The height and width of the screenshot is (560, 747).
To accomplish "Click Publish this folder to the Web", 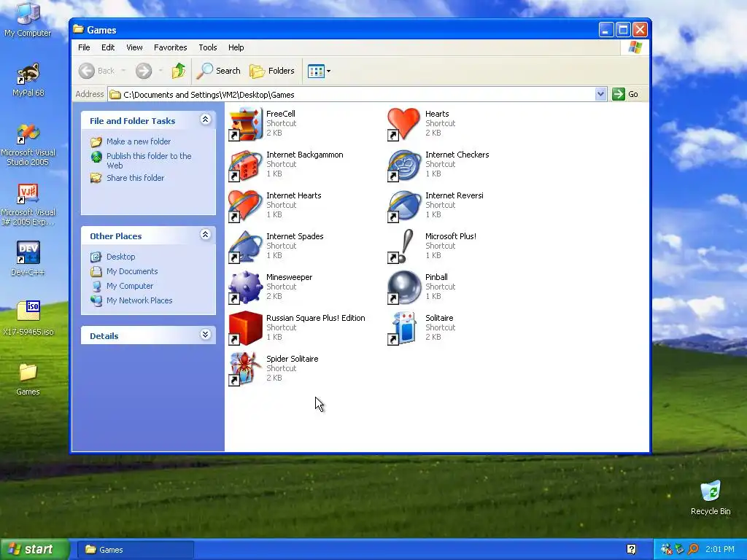I will (149, 160).
